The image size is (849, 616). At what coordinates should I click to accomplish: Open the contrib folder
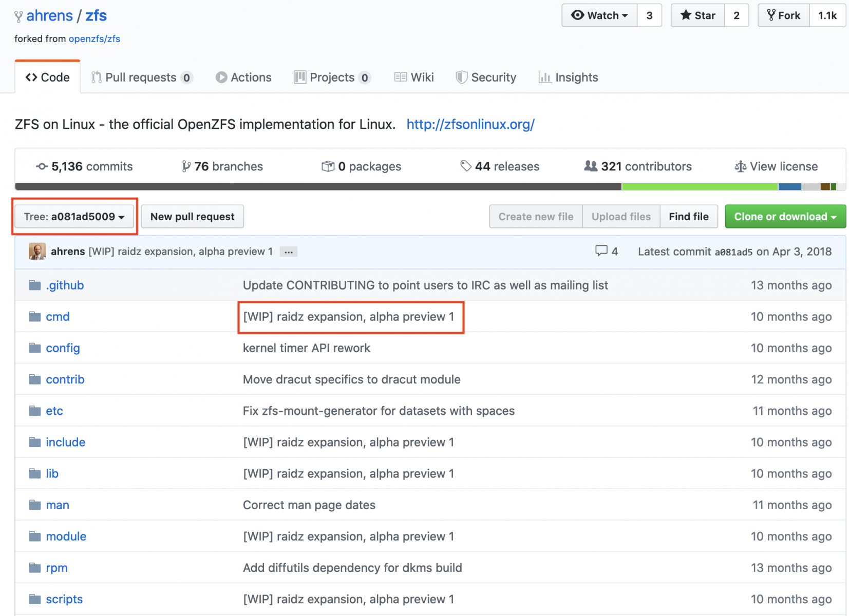pos(65,379)
